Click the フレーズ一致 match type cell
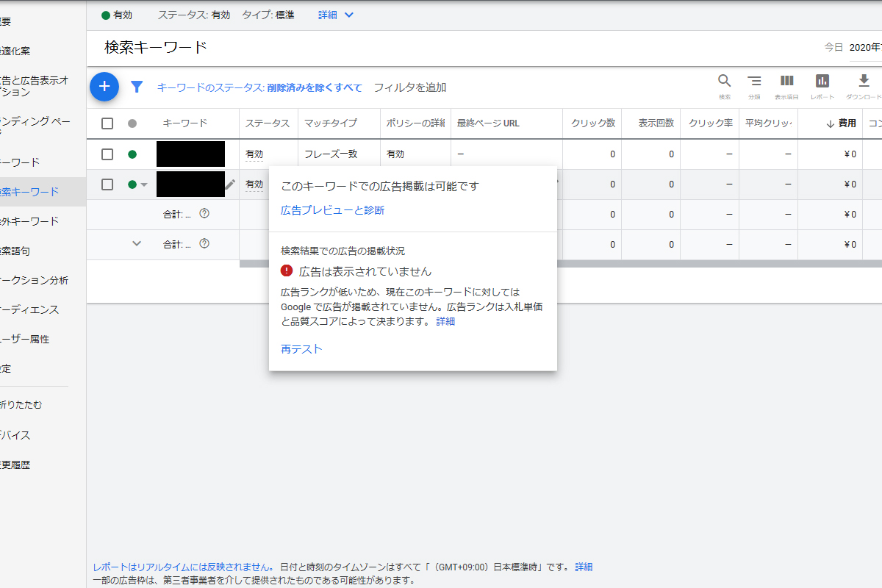Image resolution: width=882 pixels, height=588 pixels. (x=331, y=154)
